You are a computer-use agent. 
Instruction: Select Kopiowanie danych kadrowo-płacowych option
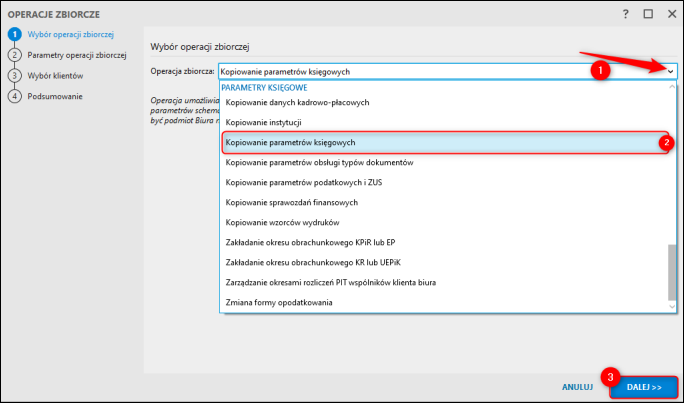pos(298,103)
